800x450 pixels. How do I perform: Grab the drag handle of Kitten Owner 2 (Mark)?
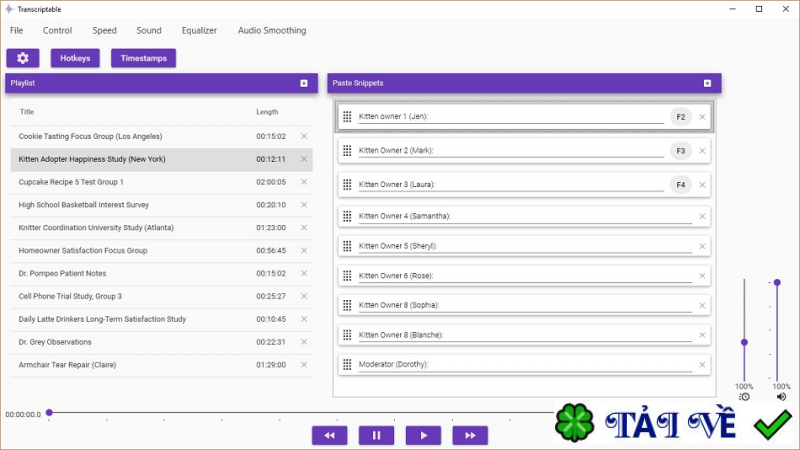point(347,151)
